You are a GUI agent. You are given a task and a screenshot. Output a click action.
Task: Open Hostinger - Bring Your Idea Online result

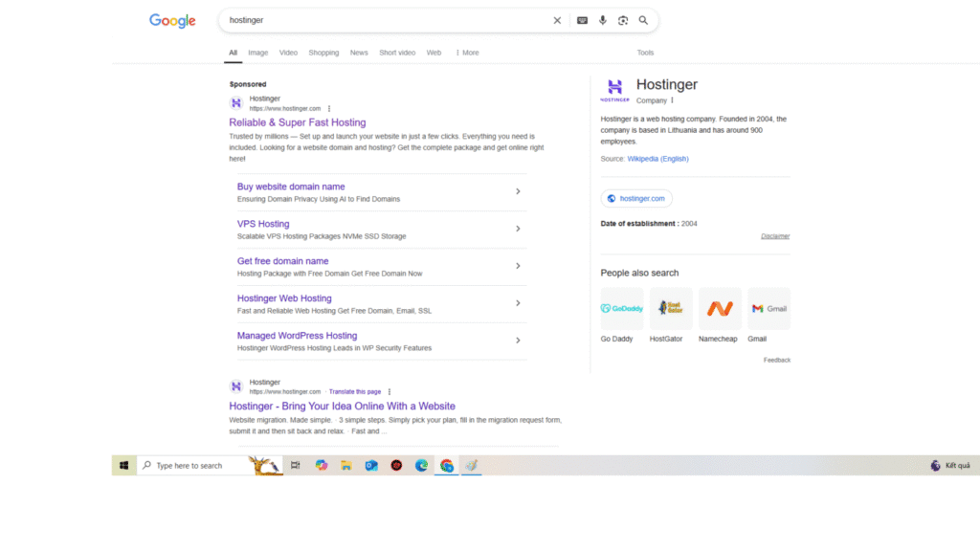tap(342, 406)
